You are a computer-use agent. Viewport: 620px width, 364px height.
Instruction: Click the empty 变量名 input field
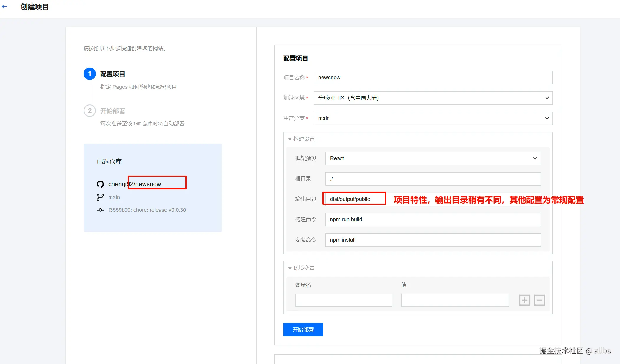[344, 300]
